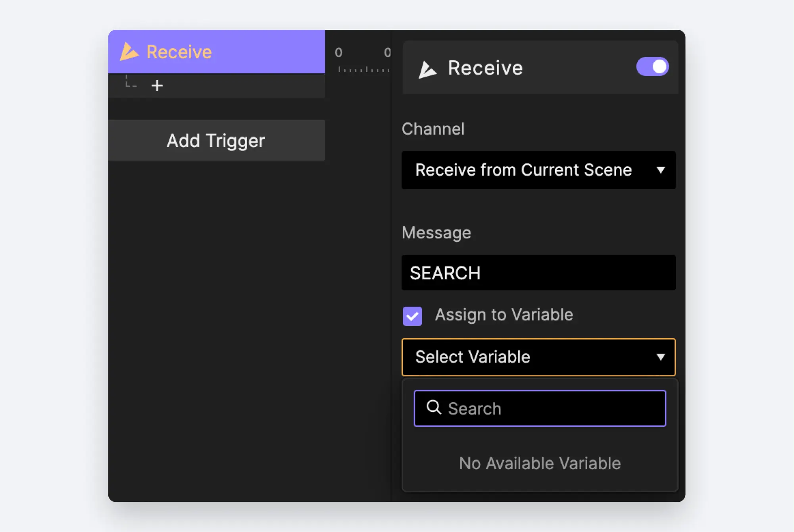Image resolution: width=794 pixels, height=532 pixels.
Task: Click the Receive title in panel header
Action: pyautogui.click(x=485, y=68)
